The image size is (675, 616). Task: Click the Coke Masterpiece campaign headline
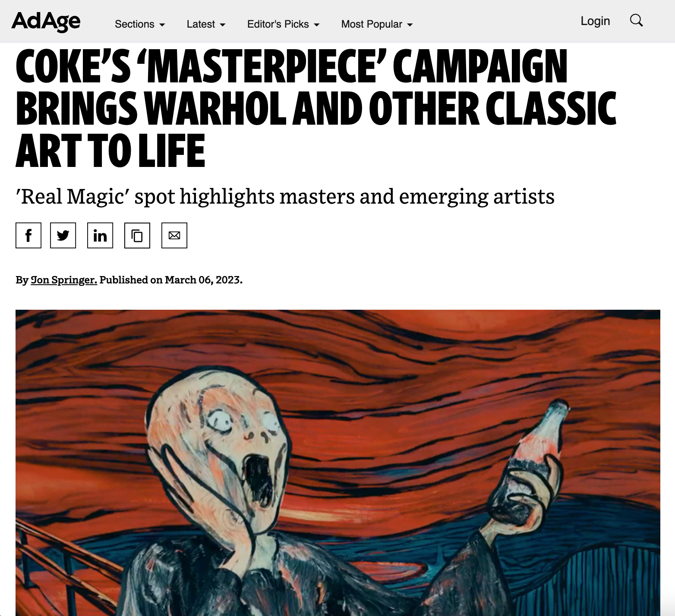316,108
